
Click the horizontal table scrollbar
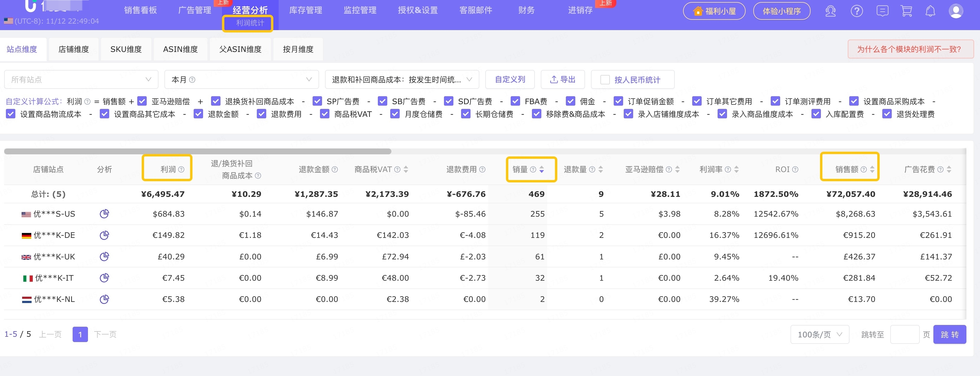[x=197, y=151]
